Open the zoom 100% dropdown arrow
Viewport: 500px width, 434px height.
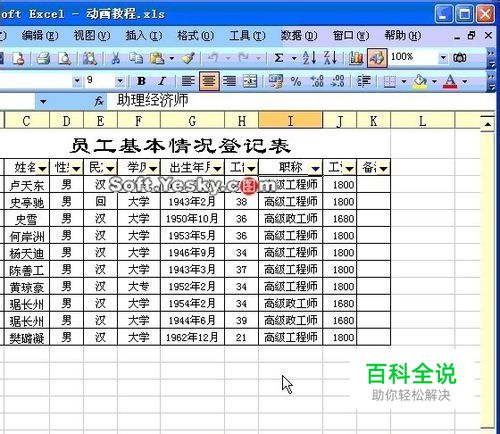pos(443,58)
